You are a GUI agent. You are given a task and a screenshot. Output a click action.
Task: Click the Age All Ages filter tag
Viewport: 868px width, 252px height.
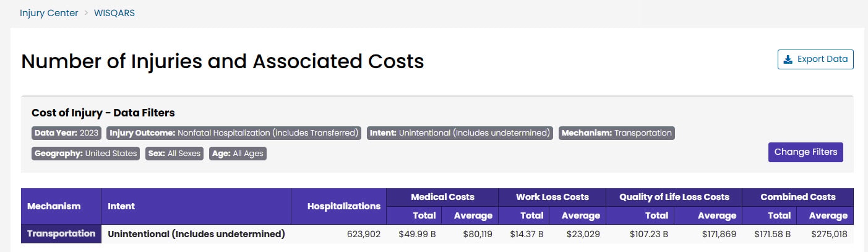click(x=238, y=154)
